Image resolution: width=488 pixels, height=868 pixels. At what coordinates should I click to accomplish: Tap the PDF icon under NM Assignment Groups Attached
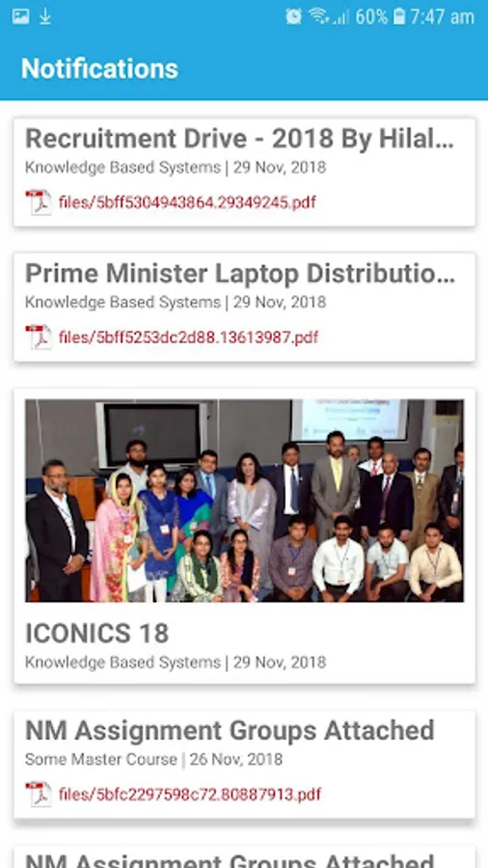[39, 795]
